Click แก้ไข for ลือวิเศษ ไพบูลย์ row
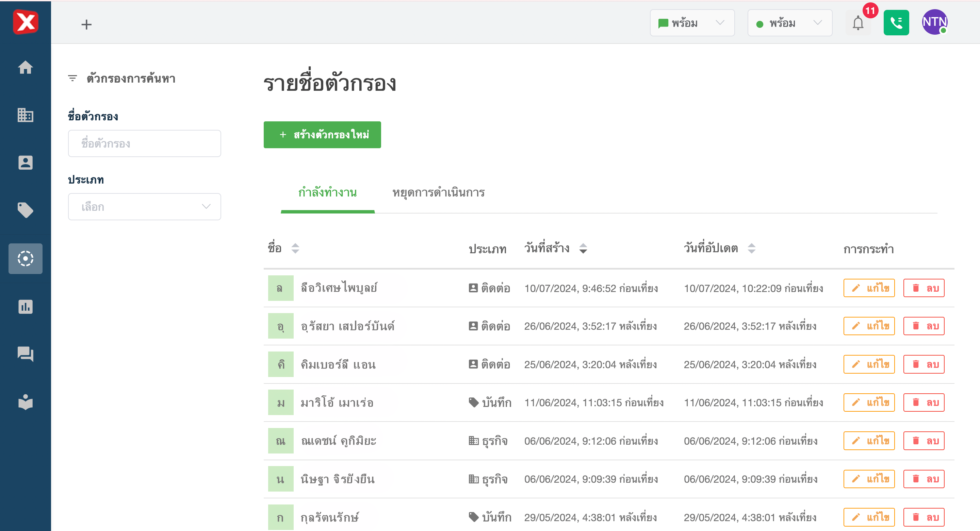The image size is (980, 531). [x=868, y=288]
